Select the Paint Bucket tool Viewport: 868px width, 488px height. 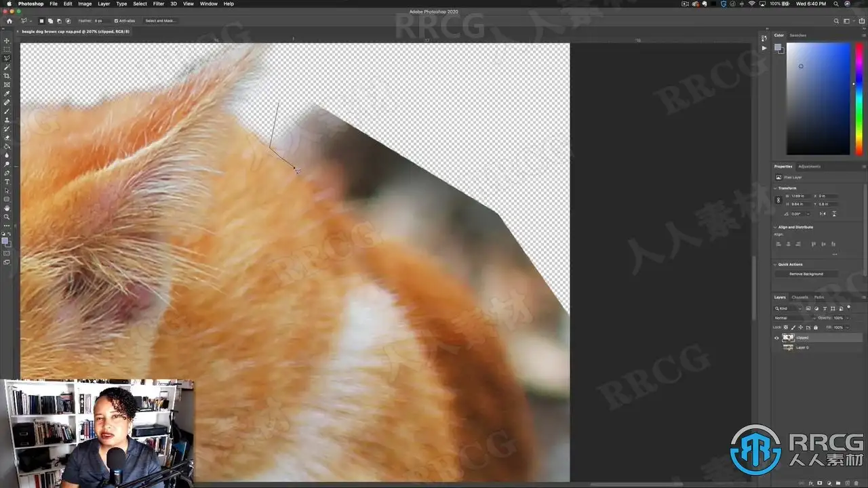[x=7, y=146]
